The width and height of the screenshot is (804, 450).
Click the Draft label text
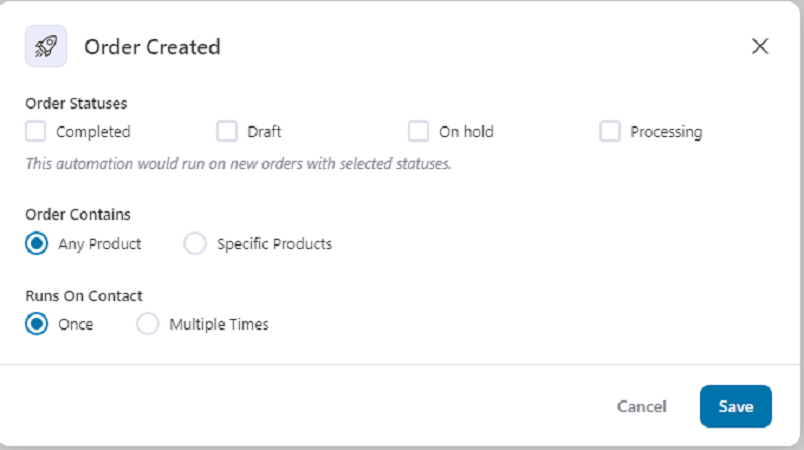coord(264,132)
